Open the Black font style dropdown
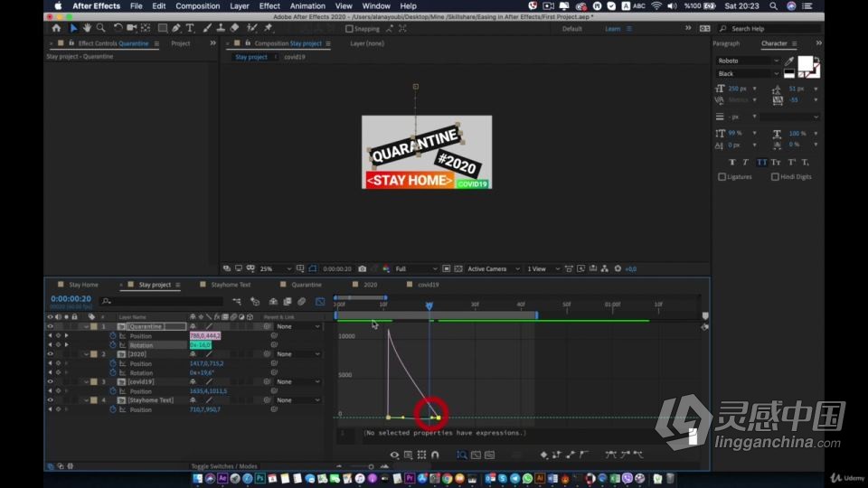 point(748,73)
